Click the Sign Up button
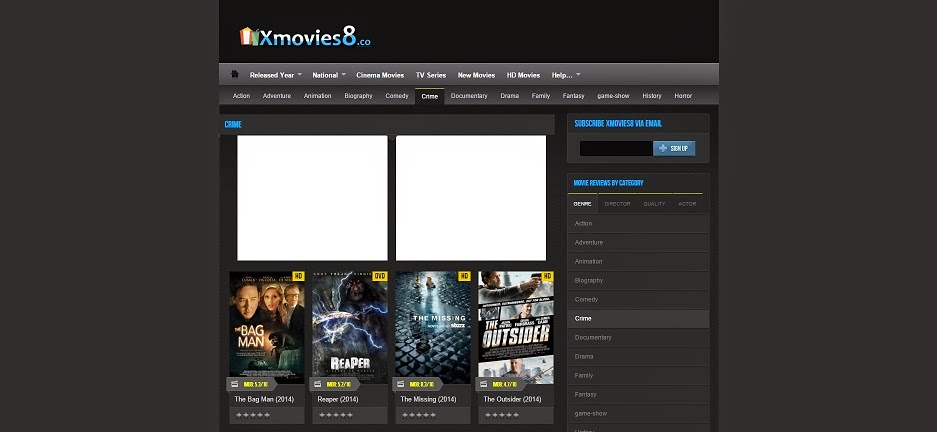Image resolution: width=937 pixels, height=432 pixels. [x=674, y=148]
